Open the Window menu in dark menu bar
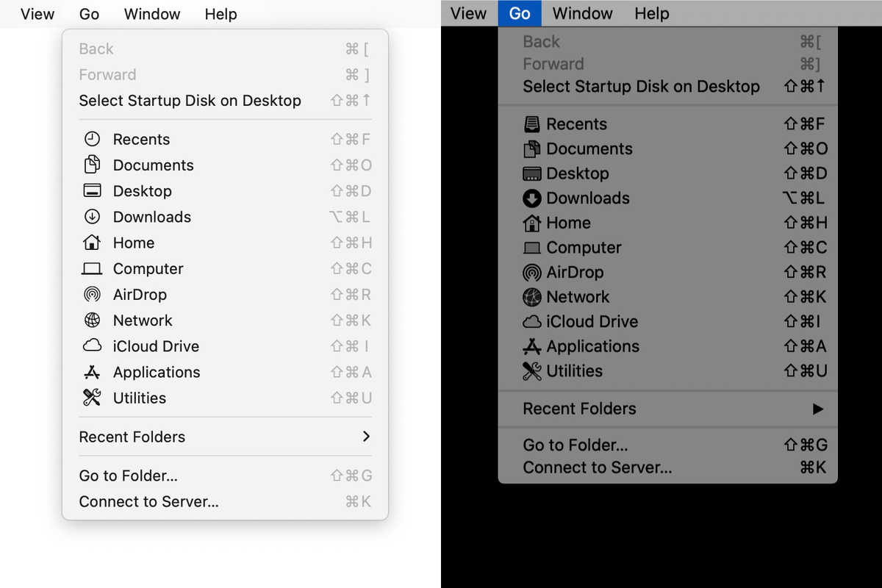Screen dimensions: 882x588 [582, 13]
